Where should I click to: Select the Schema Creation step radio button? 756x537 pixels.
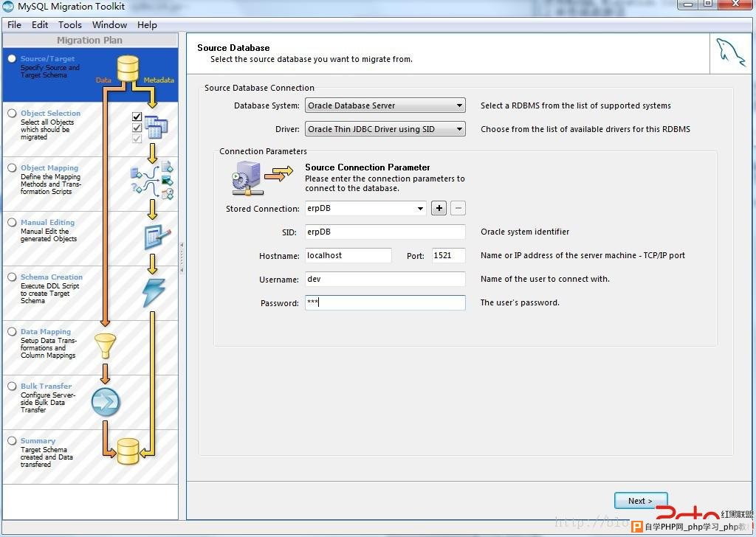pos(12,277)
